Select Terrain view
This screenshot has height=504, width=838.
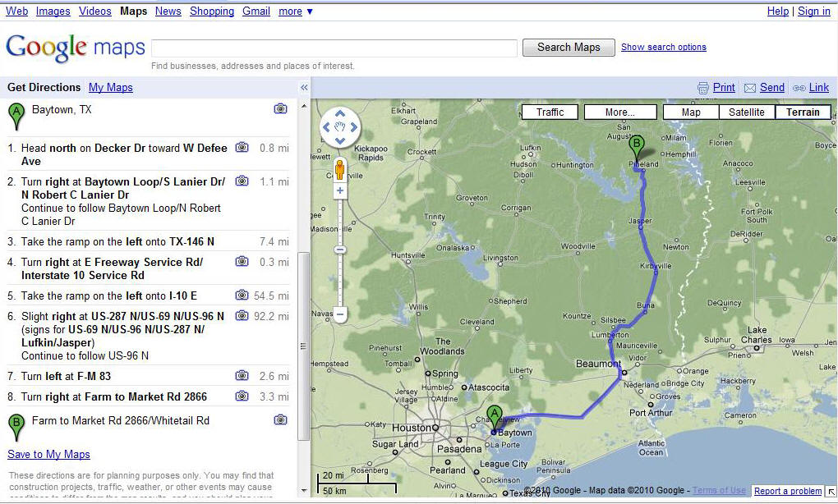[x=803, y=112]
